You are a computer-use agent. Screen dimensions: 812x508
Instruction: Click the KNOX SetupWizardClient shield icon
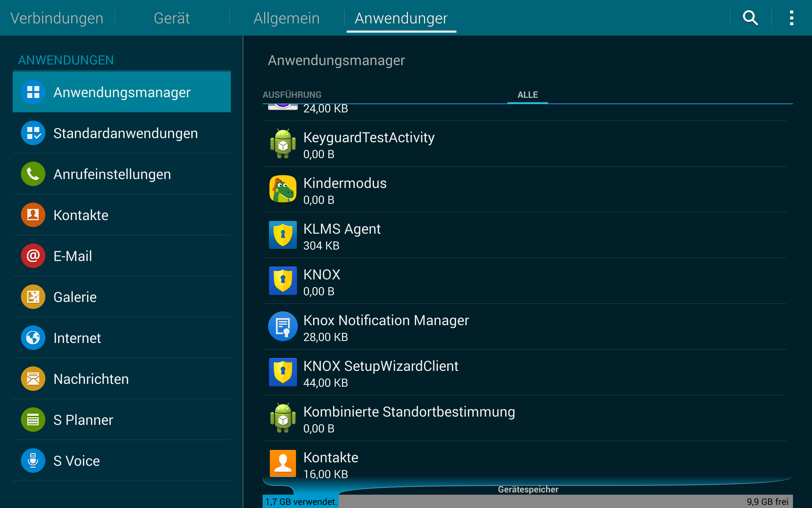pos(283,372)
